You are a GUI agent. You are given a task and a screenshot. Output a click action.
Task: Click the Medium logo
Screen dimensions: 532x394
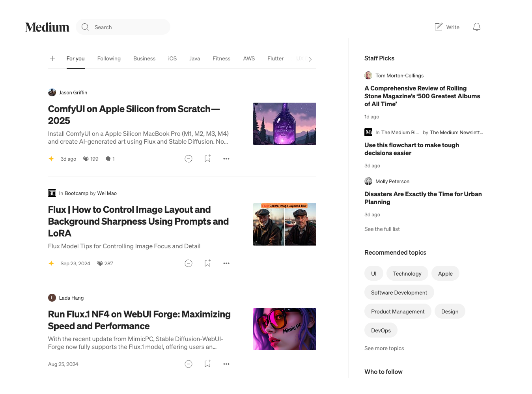point(47,27)
